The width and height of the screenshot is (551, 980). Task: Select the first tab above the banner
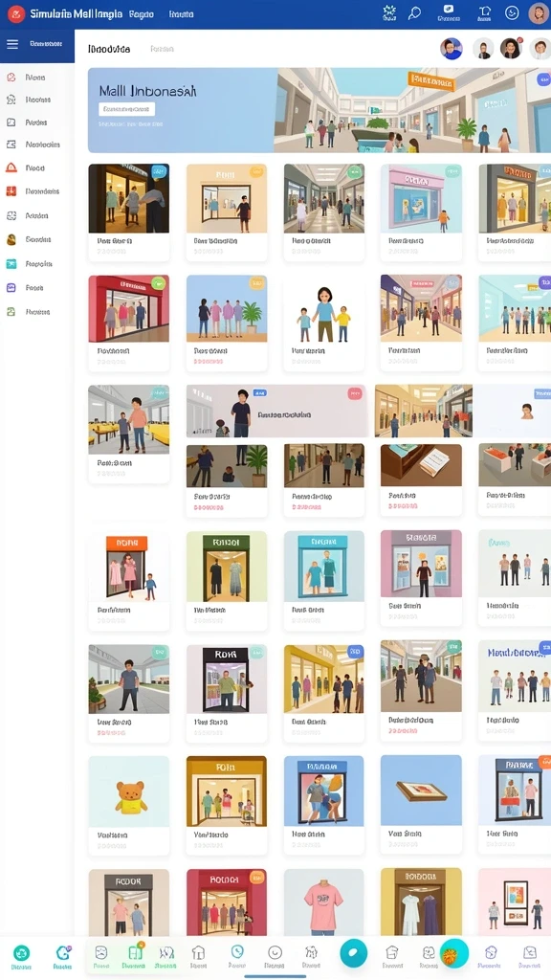pos(109,49)
